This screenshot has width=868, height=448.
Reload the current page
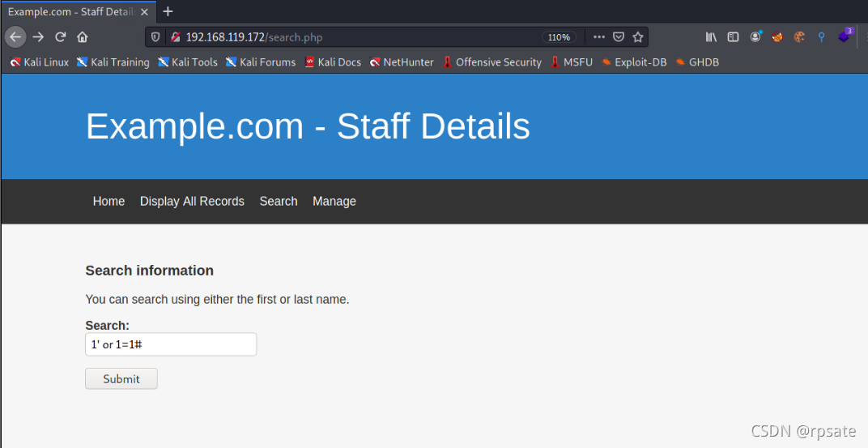pos(61,37)
